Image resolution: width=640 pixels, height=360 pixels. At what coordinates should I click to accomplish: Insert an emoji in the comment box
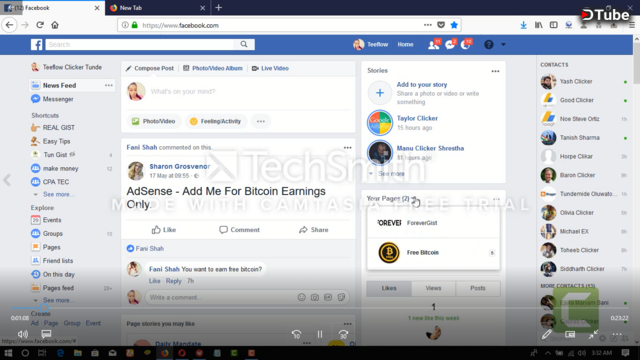click(x=302, y=297)
